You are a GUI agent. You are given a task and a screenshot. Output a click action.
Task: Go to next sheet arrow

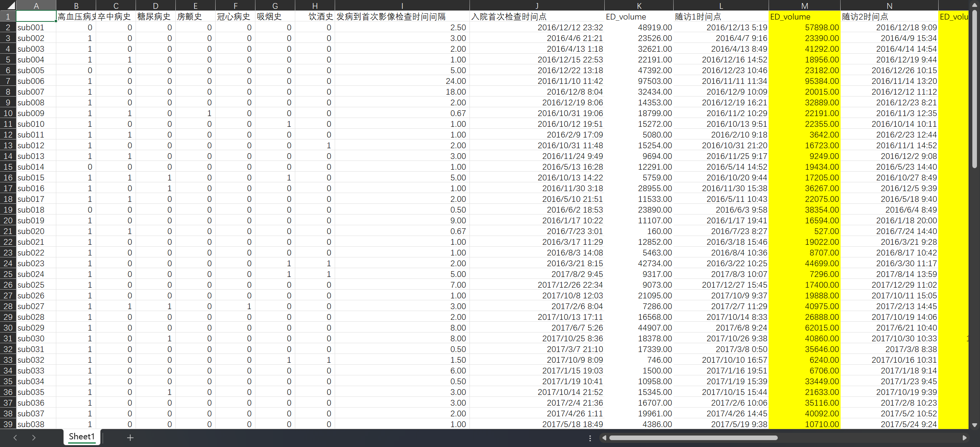34,437
